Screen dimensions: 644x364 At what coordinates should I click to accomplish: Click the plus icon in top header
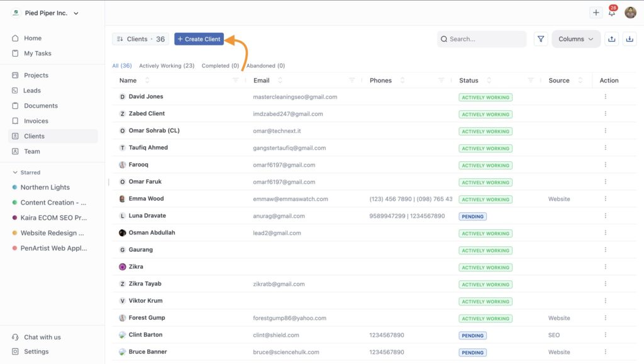[x=596, y=13]
